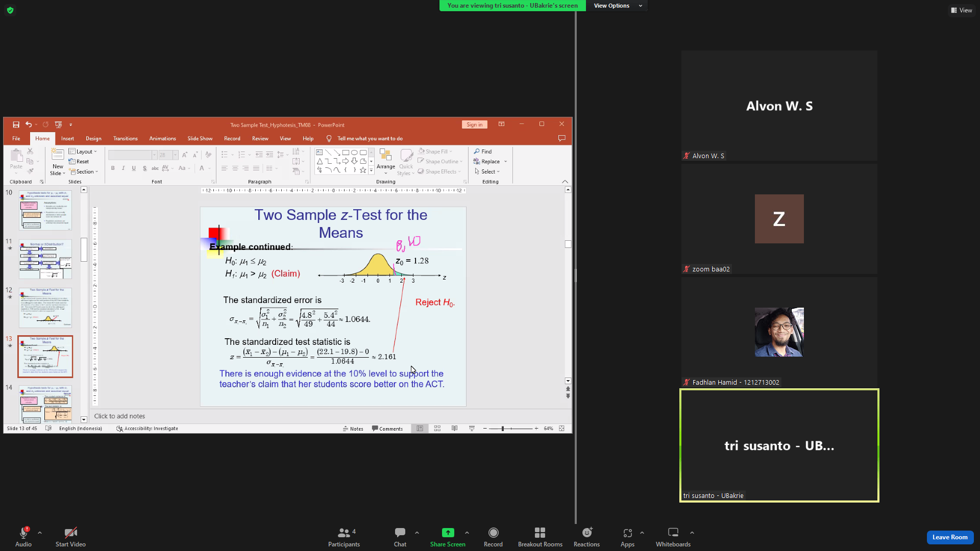Toggle Italic formatting
The image size is (980, 551).
123,168
